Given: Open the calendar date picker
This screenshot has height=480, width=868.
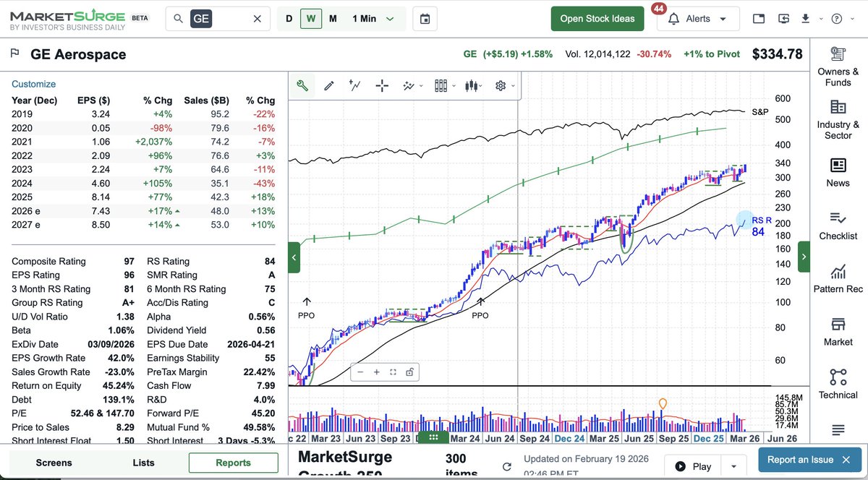Looking at the screenshot, I should (x=425, y=19).
